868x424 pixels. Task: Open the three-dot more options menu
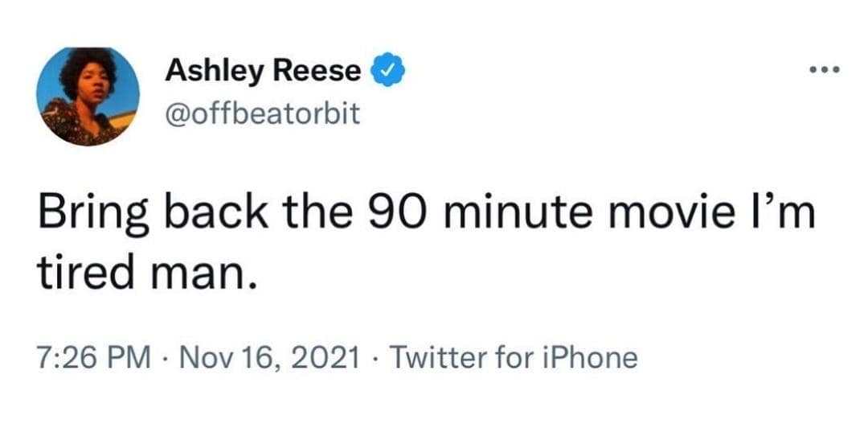(825, 70)
